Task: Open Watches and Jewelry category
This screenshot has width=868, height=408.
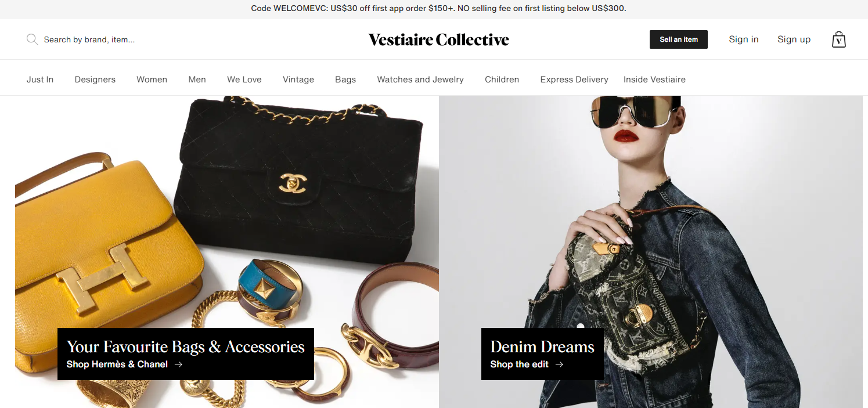Action: point(420,80)
